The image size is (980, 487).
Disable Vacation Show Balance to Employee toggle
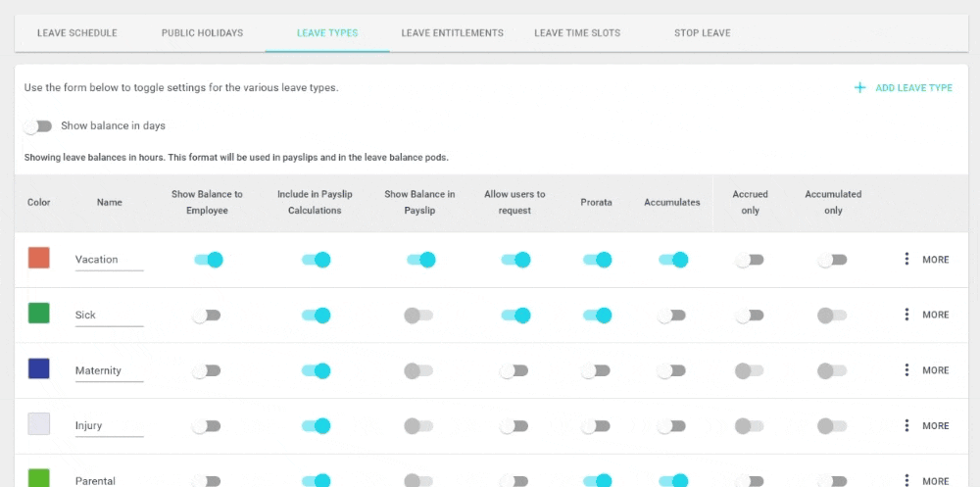[208, 260]
